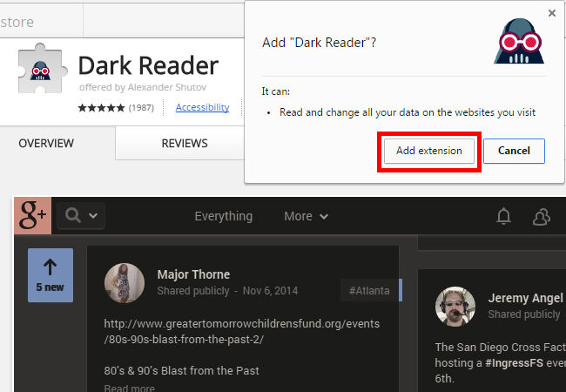Click the #Atlanta hashtag
The width and height of the screenshot is (566, 392).
[369, 291]
